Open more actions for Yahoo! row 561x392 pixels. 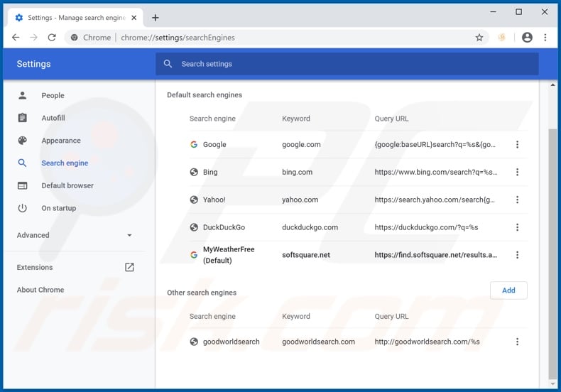517,200
